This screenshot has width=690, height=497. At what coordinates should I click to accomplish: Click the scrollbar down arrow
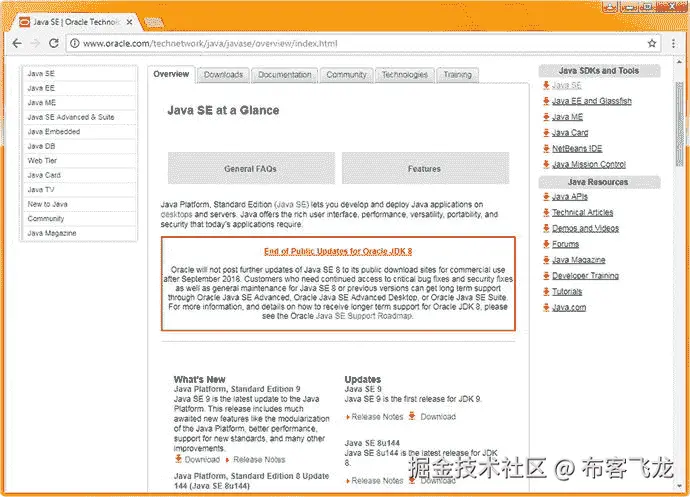679,486
